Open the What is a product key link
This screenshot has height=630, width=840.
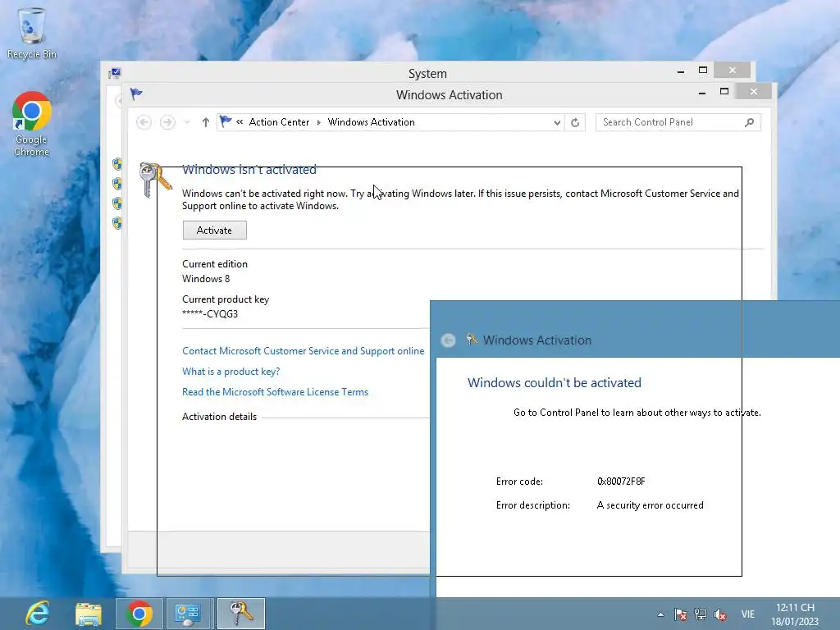click(x=231, y=372)
